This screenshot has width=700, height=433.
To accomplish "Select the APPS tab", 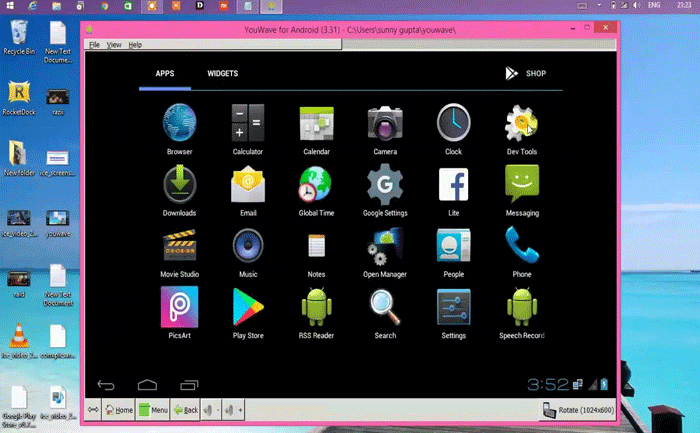I will click(165, 74).
